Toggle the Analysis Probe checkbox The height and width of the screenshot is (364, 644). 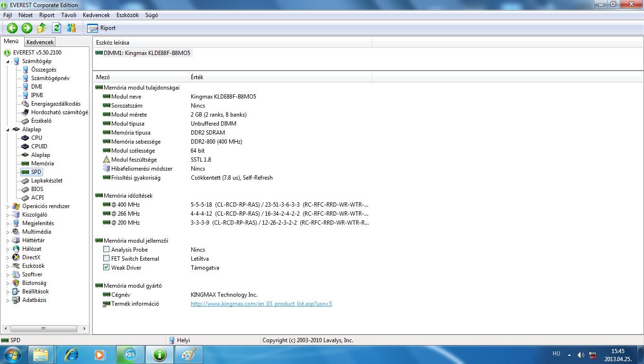click(x=107, y=249)
